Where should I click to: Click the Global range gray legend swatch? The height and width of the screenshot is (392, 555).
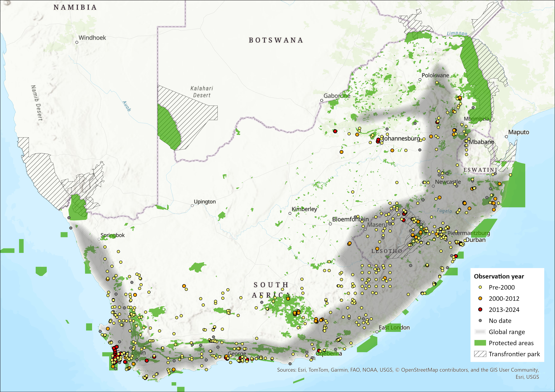[480, 332]
